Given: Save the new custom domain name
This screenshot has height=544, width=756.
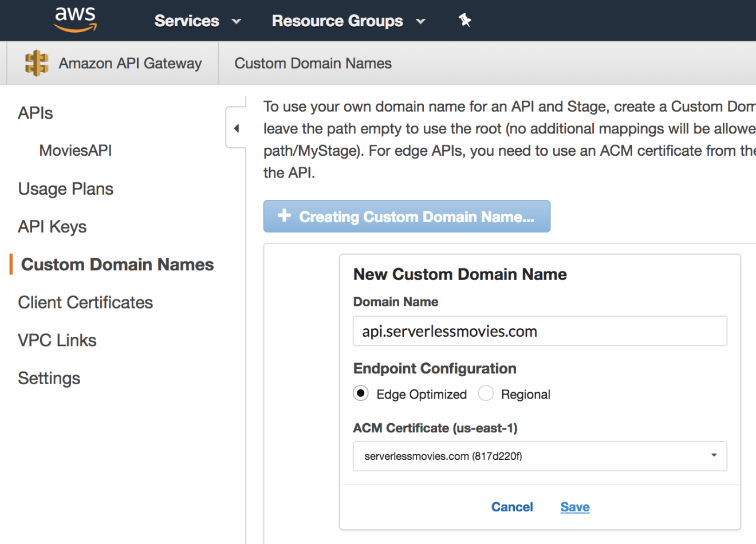Looking at the screenshot, I should (x=575, y=507).
